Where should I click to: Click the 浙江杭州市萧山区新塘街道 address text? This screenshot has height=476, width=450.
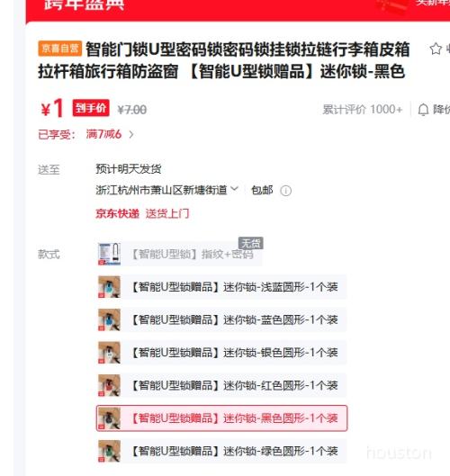click(161, 190)
